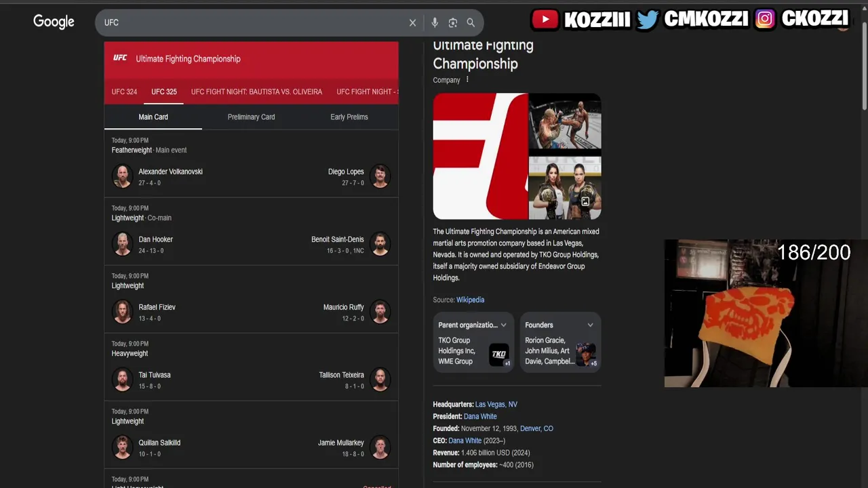Click Alexander Volkanovski's fighter photo
The width and height of the screenshot is (868, 488).
[x=122, y=176]
